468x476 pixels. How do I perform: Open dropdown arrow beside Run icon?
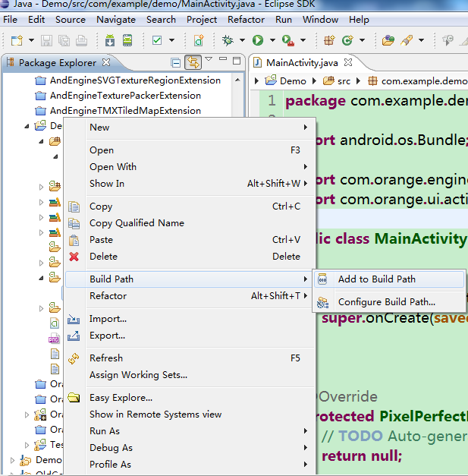point(272,40)
